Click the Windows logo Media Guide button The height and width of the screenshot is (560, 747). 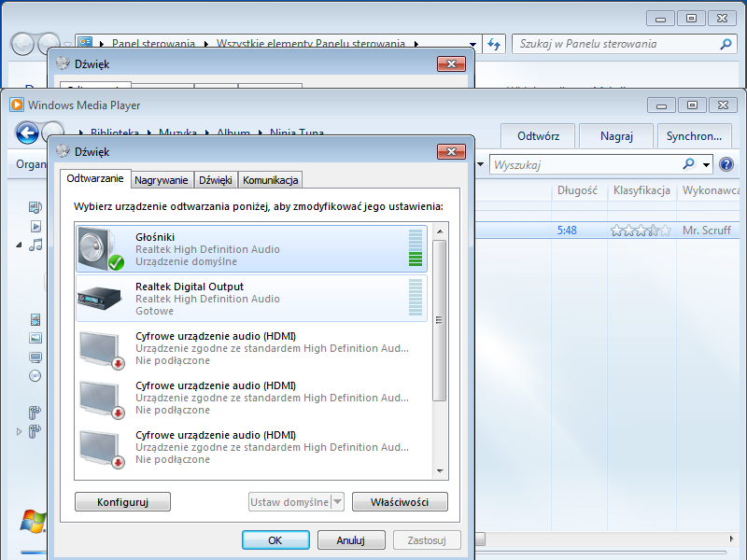tap(33, 521)
